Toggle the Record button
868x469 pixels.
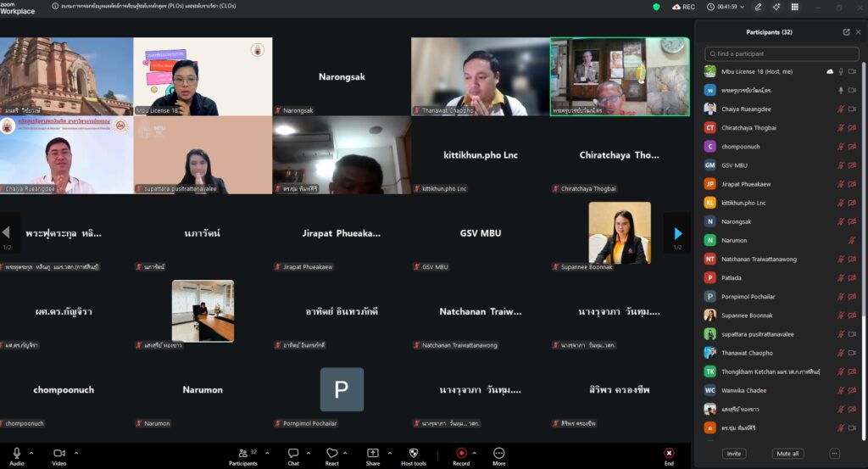[461, 454]
